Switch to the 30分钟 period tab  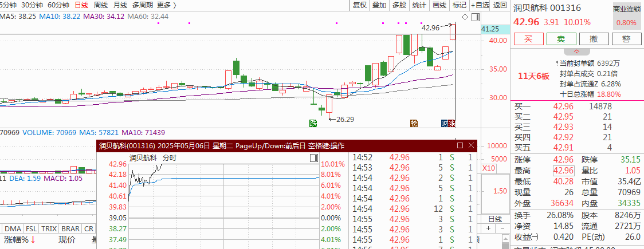pyautogui.click(x=32, y=5)
